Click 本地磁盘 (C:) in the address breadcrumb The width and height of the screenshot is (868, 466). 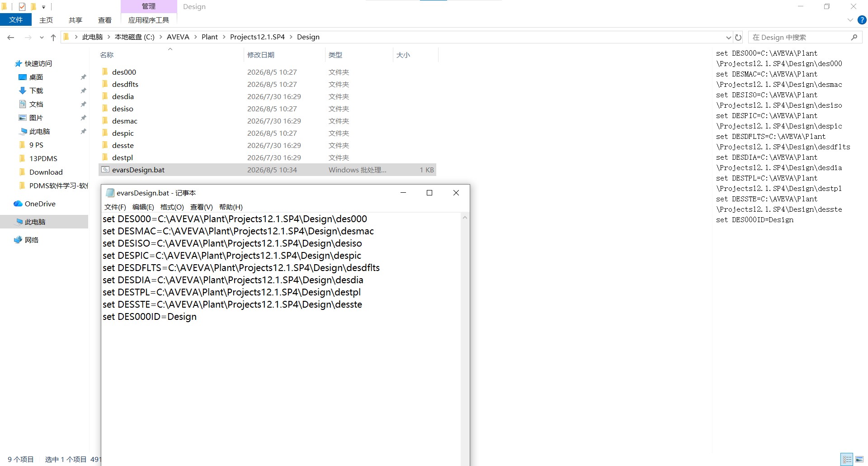coord(135,37)
